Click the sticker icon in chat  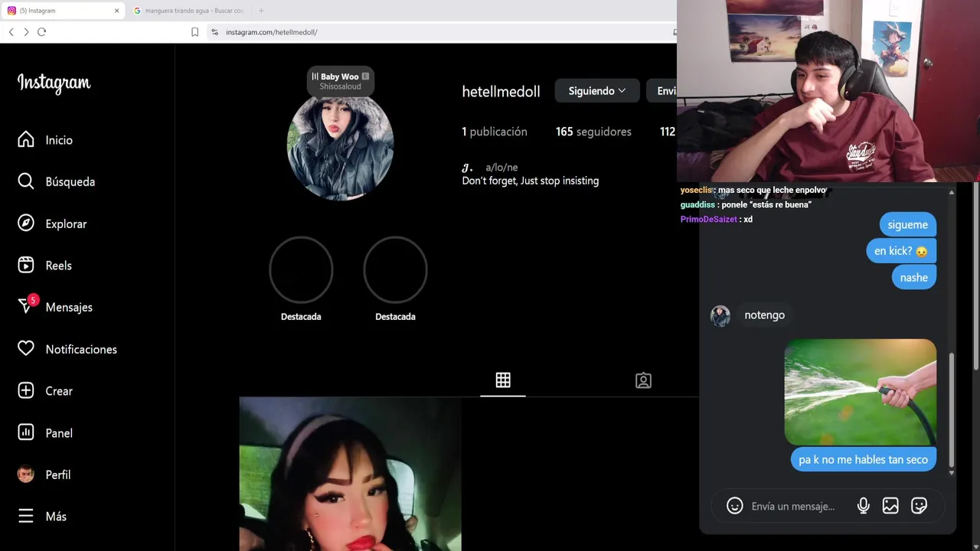pyautogui.click(x=919, y=506)
